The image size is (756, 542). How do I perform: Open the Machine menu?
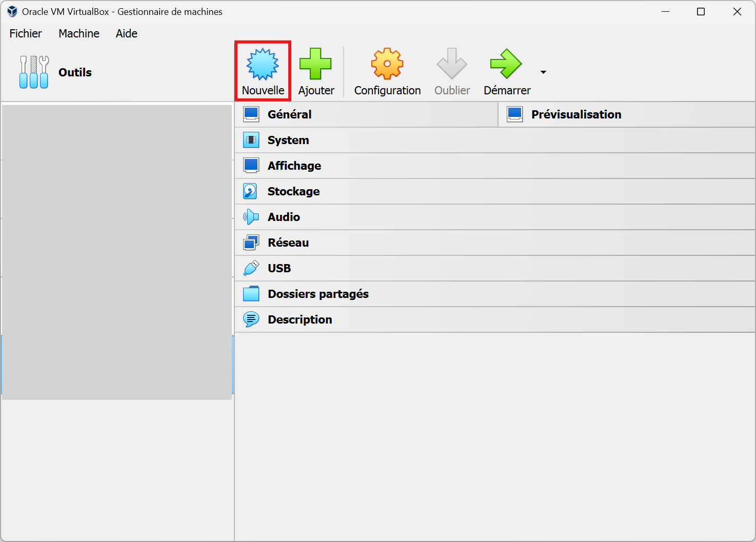point(79,33)
